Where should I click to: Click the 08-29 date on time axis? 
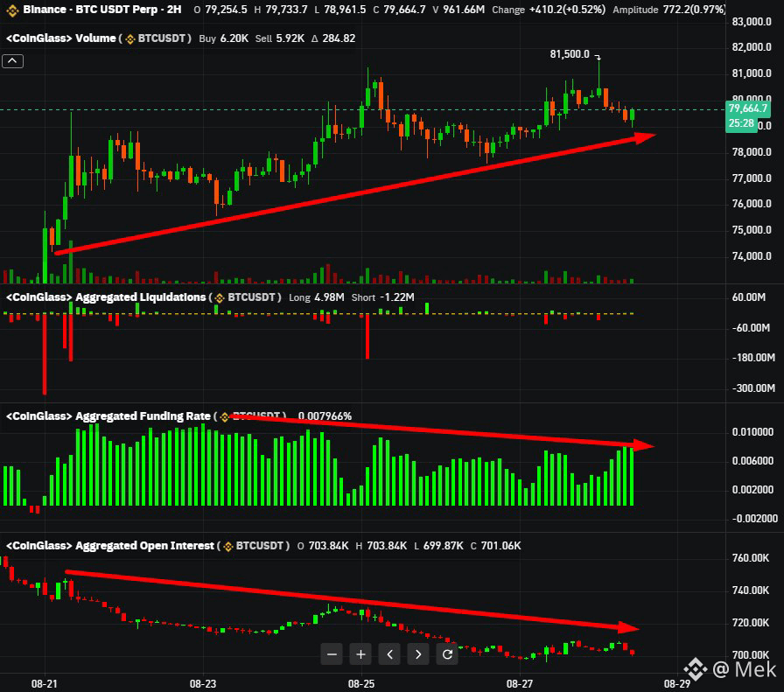[x=677, y=683]
